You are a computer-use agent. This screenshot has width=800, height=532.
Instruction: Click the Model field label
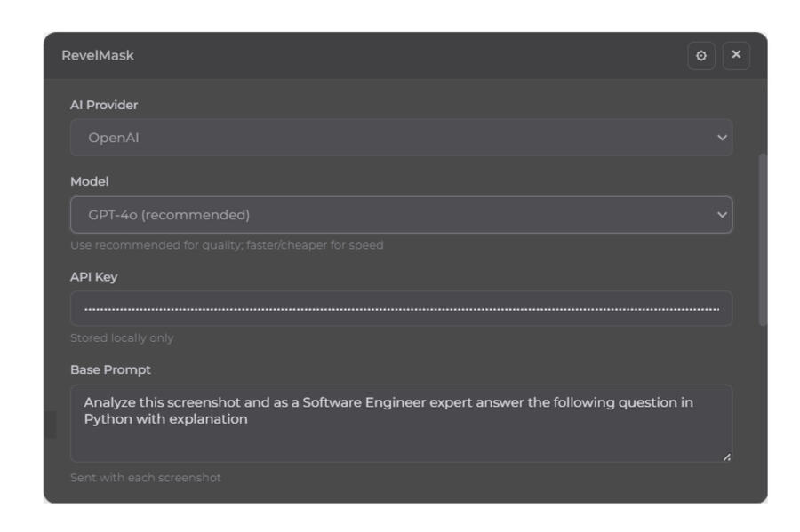tap(89, 181)
